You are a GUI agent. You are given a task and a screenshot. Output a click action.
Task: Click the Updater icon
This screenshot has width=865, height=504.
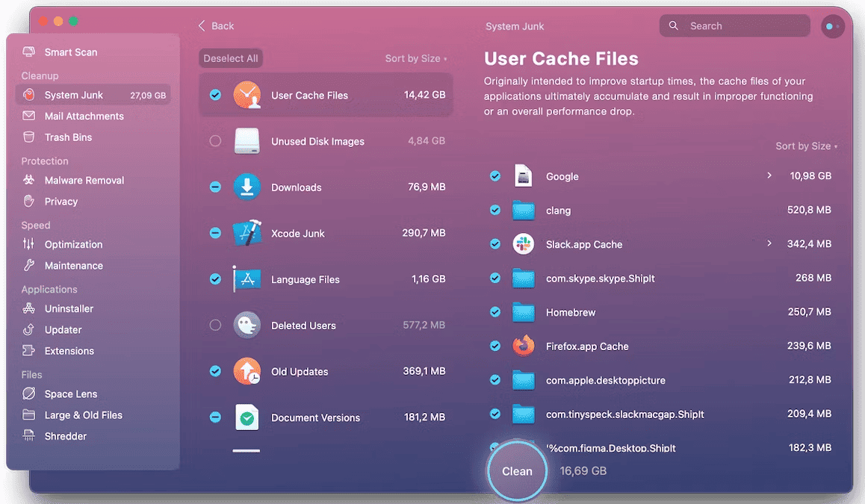28,329
